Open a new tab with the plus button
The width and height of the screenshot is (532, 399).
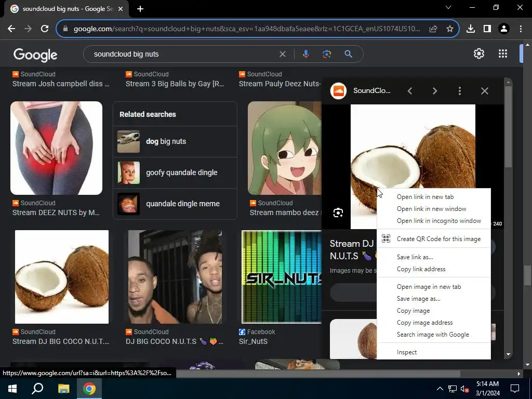click(140, 9)
